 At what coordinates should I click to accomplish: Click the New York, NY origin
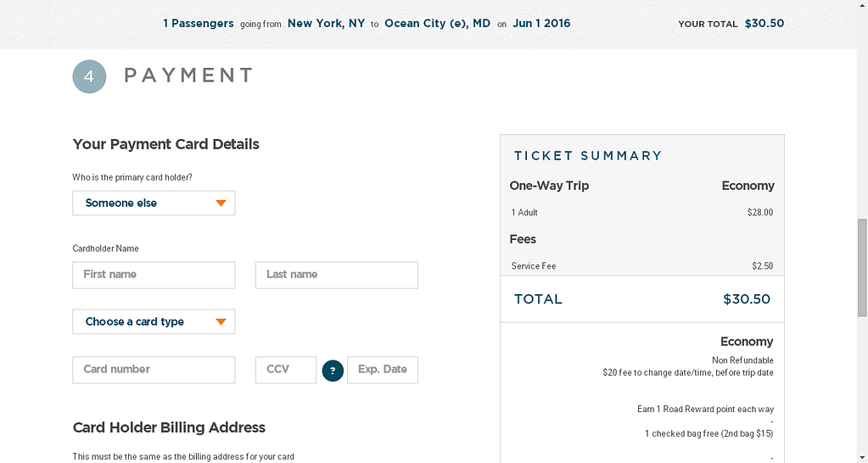coord(326,24)
